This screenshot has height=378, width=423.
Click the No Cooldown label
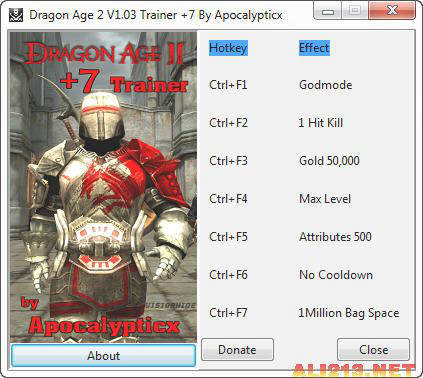[336, 275]
